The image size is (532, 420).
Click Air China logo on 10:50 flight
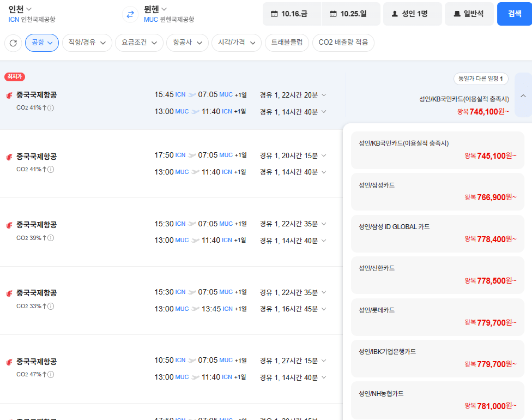(9, 362)
